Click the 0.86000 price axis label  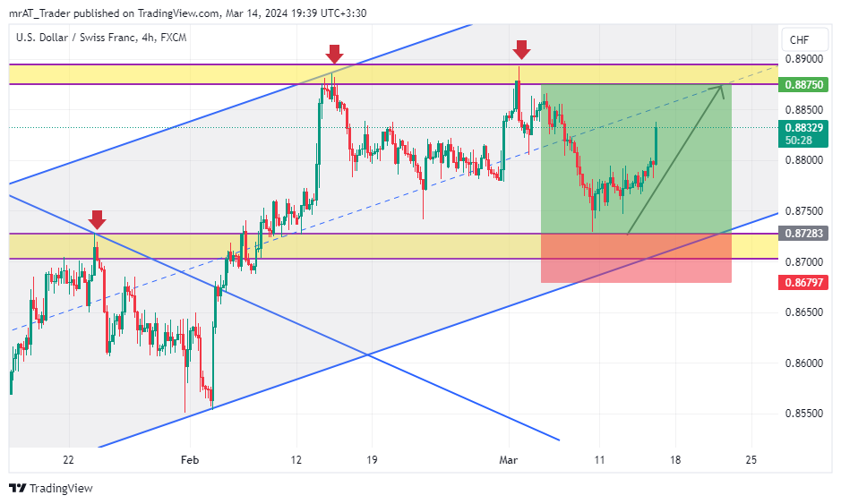pos(804,363)
